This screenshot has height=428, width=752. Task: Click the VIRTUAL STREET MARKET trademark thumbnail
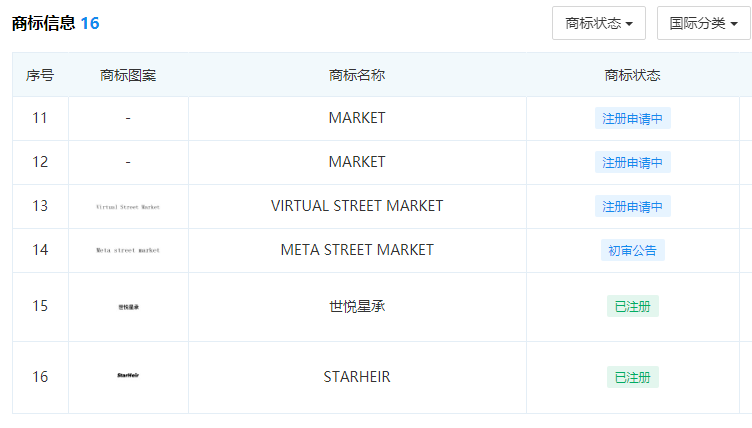coord(128,207)
